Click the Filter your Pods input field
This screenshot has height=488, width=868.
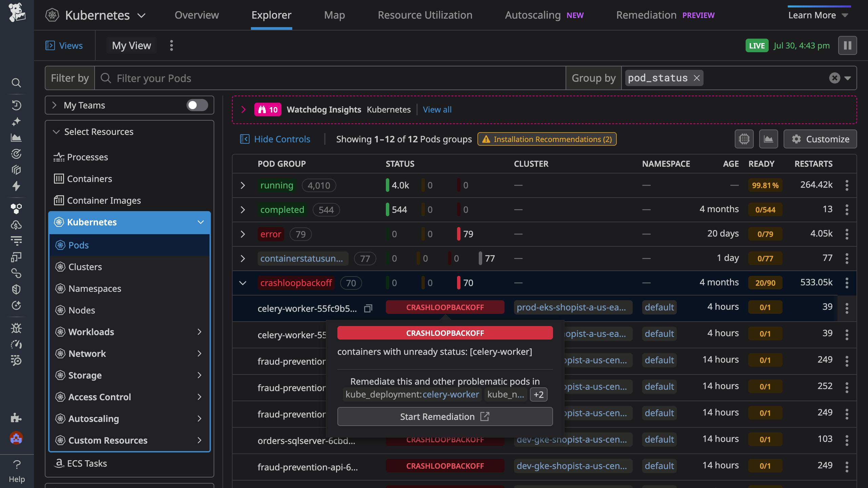tap(237, 78)
